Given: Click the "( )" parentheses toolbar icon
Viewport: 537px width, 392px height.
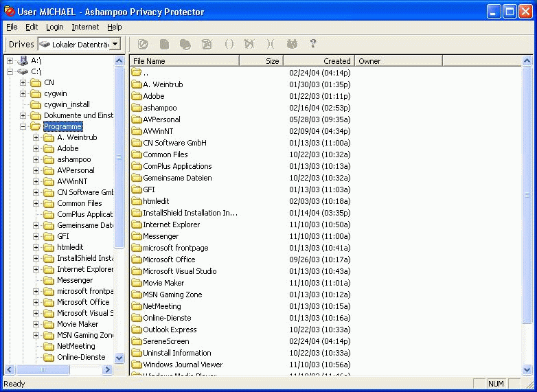Looking at the screenshot, I should pyautogui.click(x=229, y=44).
